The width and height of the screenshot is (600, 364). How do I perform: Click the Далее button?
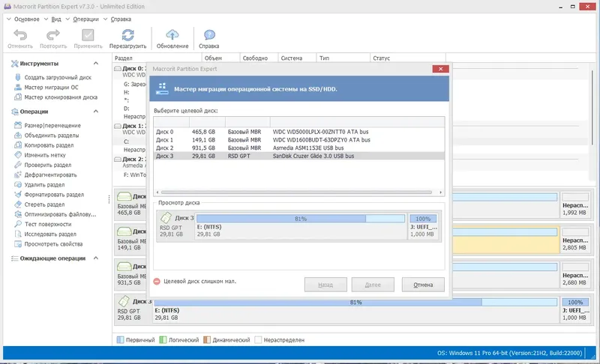[373, 285]
